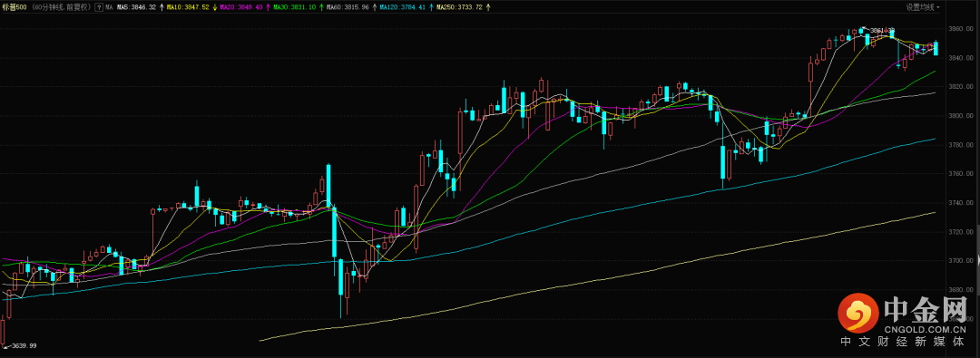
Task: Select the magenta MA20:3849.40 label
Action: (241, 7)
